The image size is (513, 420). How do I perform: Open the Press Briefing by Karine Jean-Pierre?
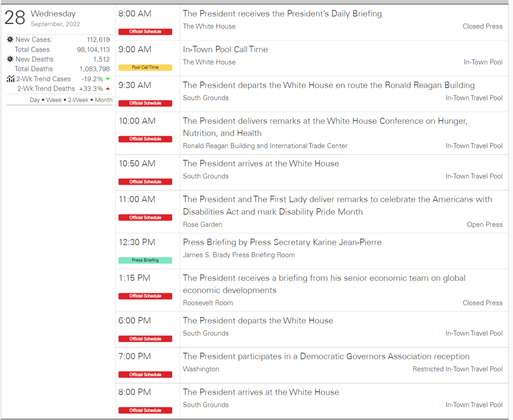pos(282,242)
